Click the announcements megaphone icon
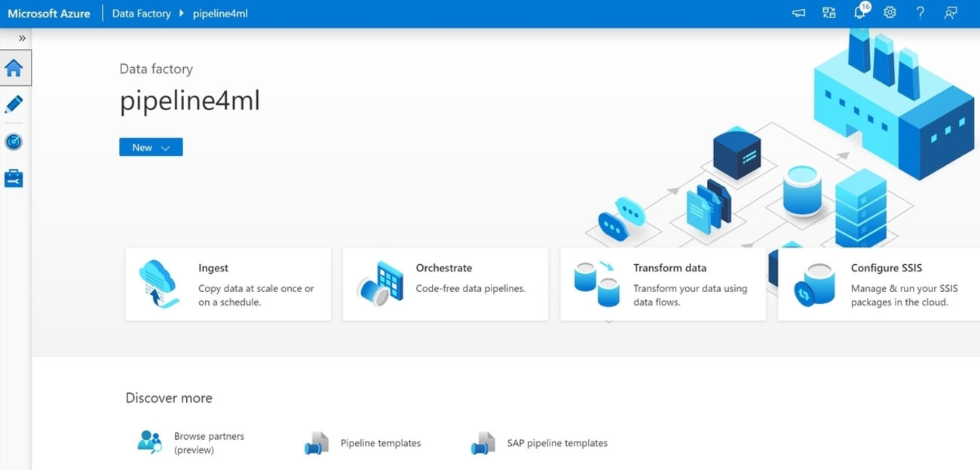The image size is (980, 470). 798,12
